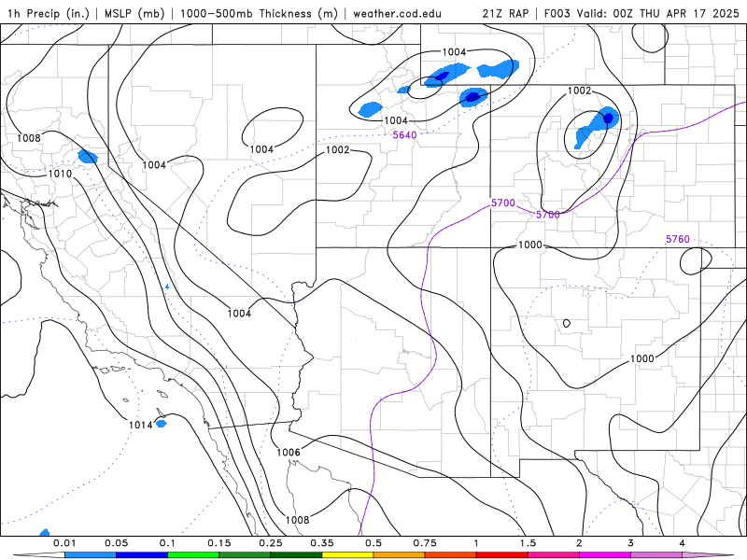747x560 pixels.
Task: Pick the magenta 2–3 legend swatch
Action: tap(605, 555)
